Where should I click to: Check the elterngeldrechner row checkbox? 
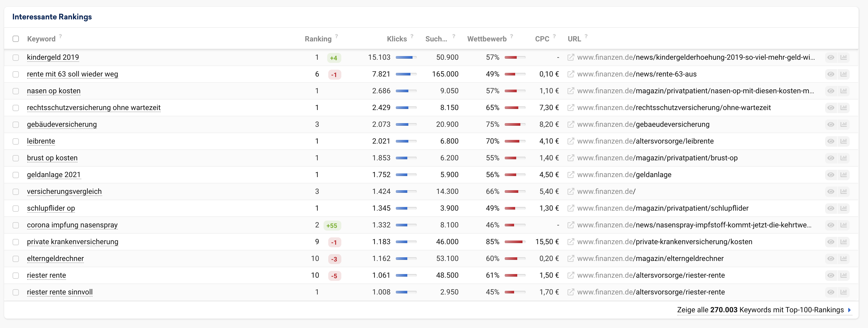[x=16, y=259]
